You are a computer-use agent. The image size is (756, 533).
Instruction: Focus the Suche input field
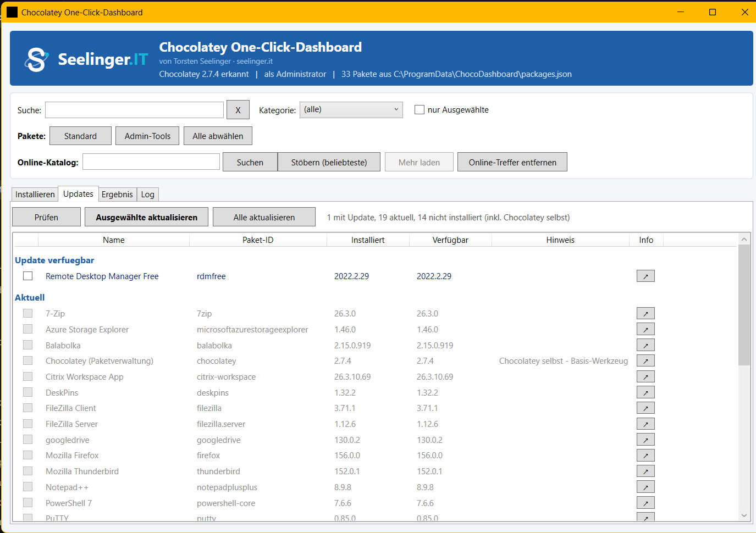coord(134,110)
